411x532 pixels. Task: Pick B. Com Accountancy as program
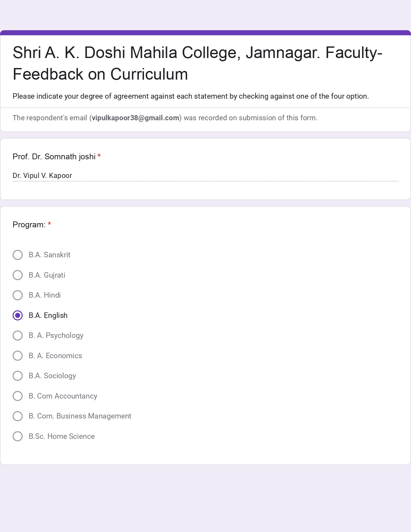click(18, 396)
